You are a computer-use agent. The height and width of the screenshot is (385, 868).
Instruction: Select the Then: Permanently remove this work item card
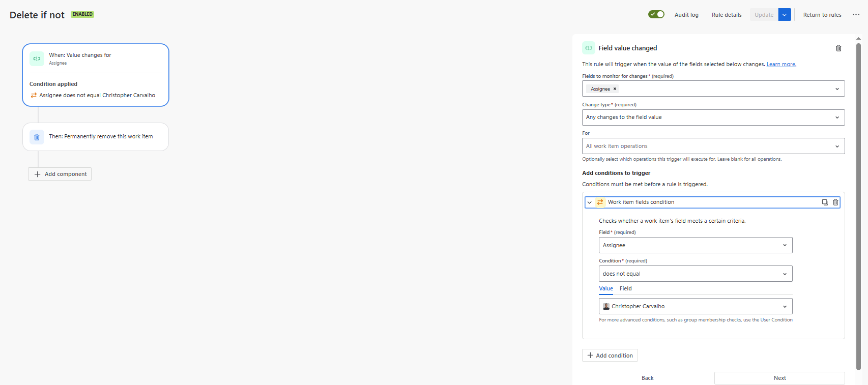pyautogui.click(x=96, y=137)
